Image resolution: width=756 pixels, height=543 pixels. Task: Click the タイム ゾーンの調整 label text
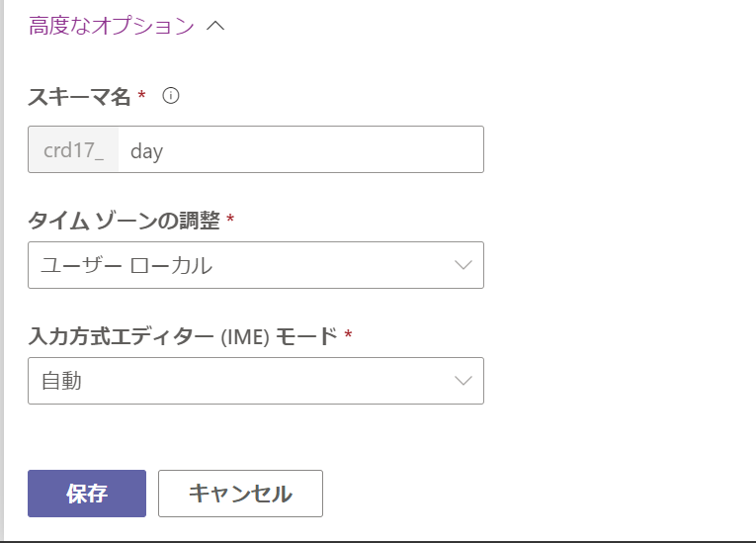124,220
